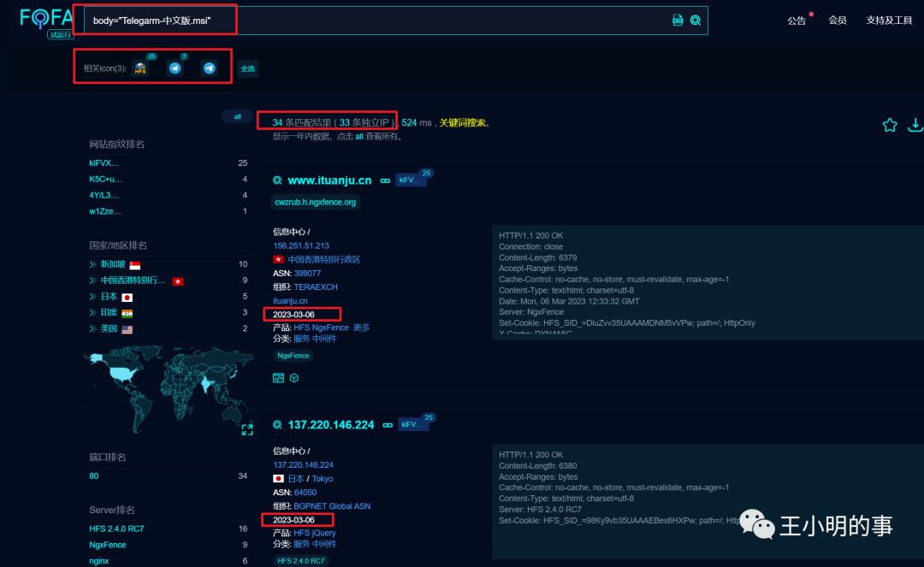The image size is (924, 567).
Task: Click the search query input field
Action: pyautogui.click(x=377, y=21)
